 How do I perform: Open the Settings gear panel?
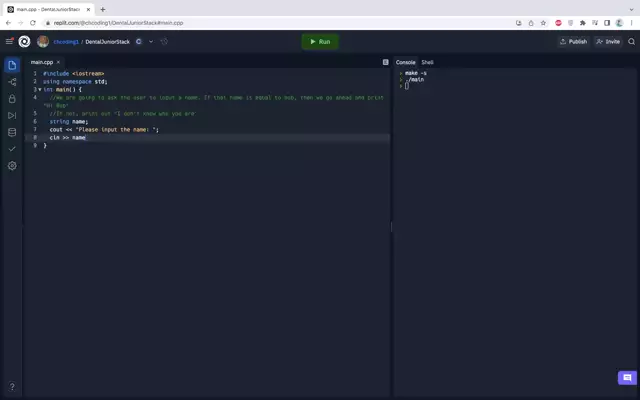tap(12, 166)
